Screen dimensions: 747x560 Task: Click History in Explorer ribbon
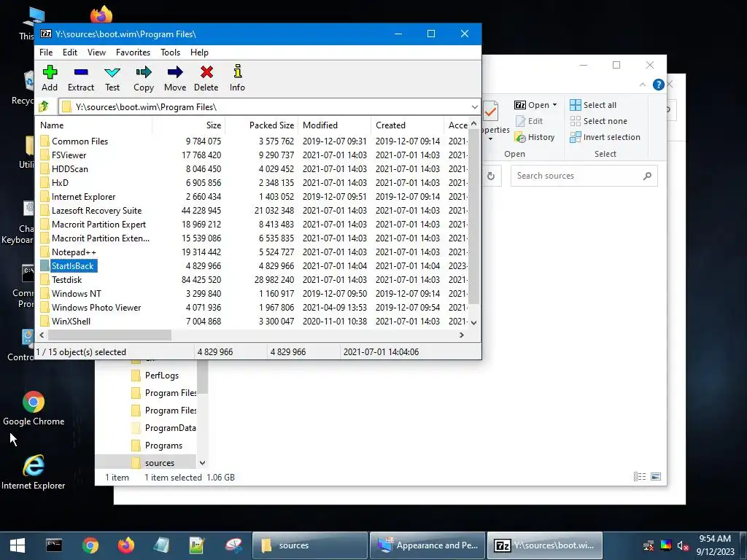[535, 138]
